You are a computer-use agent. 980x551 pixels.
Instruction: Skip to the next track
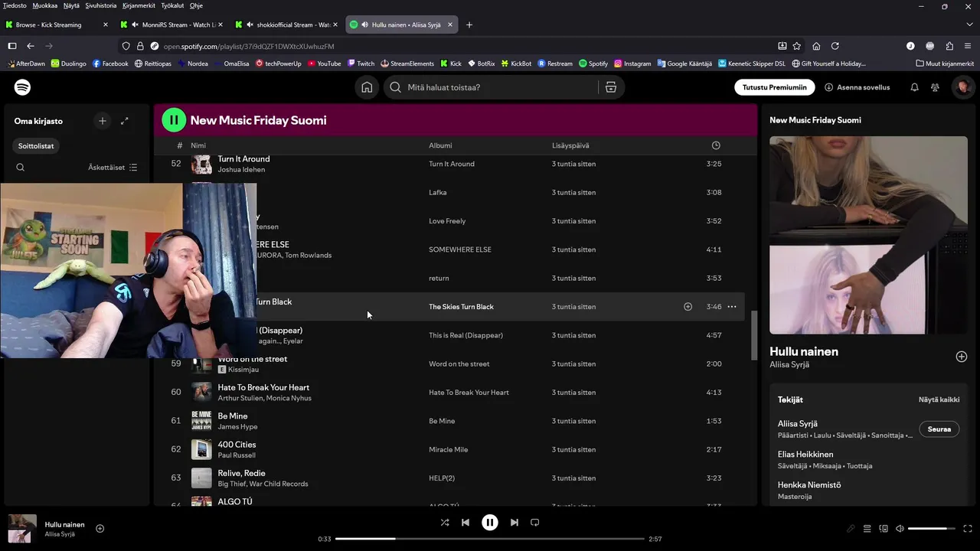pos(514,523)
